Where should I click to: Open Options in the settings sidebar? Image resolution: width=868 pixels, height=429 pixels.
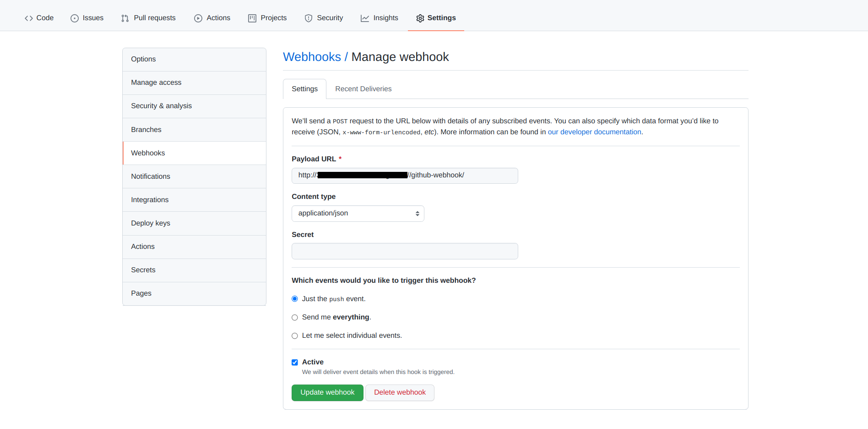(194, 60)
